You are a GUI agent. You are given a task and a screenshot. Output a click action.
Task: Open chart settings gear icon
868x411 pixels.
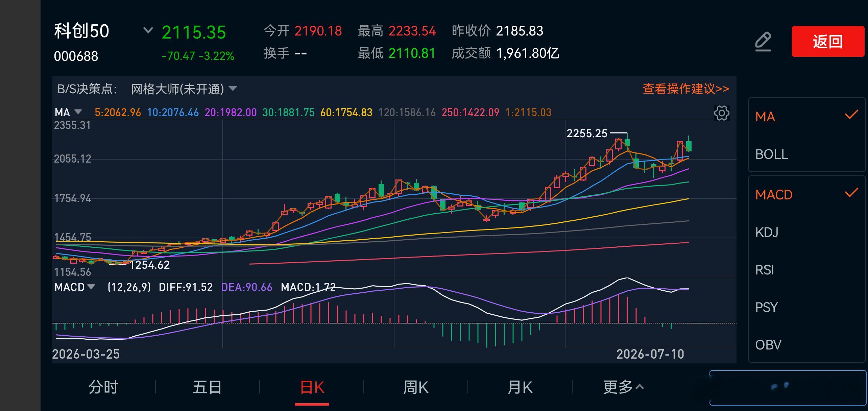(x=721, y=113)
